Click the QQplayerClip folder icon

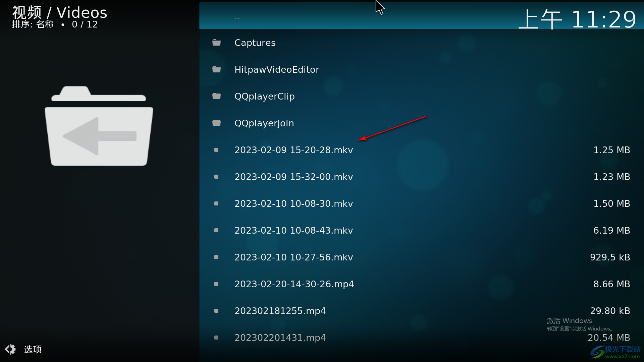click(x=216, y=96)
